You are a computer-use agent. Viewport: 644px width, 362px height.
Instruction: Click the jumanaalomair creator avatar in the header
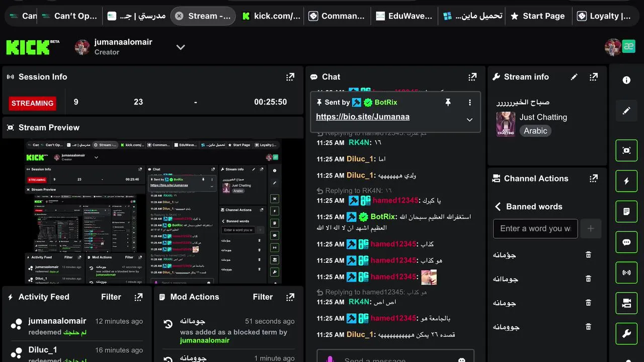pyautogui.click(x=83, y=47)
